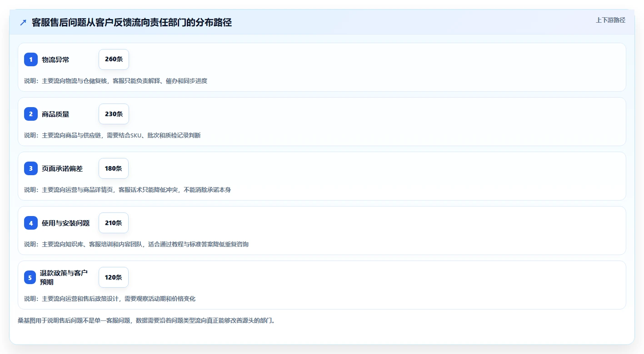This screenshot has height=354, width=644.
Task: Click the 使用与安装问题 category label
Action: (66, 223)
